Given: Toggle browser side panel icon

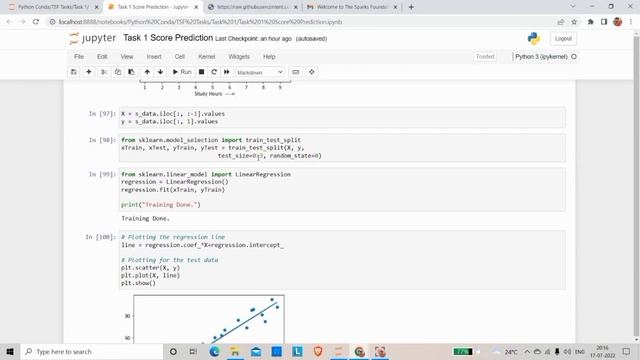Looking at the screenshot, I should tap(604, 22).
